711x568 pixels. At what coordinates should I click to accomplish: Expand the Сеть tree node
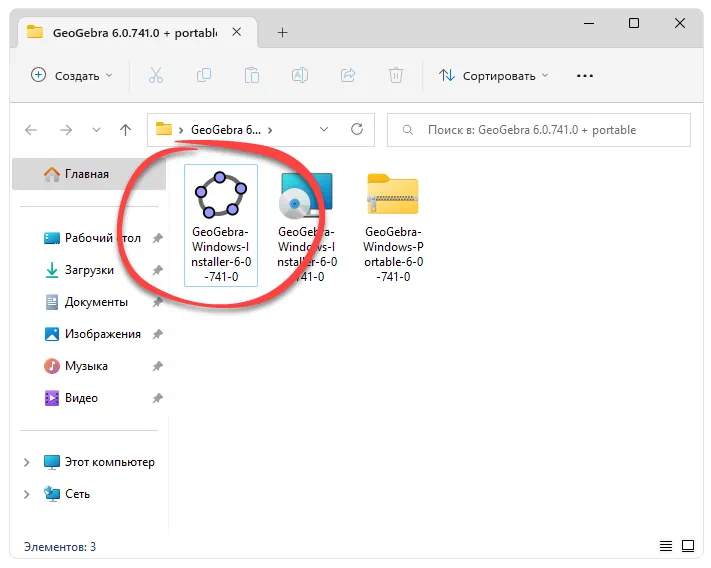(26, 494)
